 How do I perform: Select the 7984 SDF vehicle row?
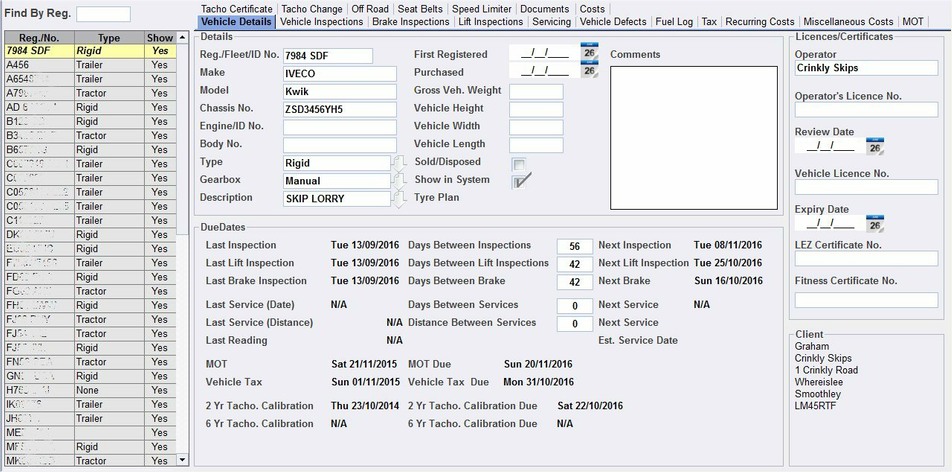[x=90, y=51]
